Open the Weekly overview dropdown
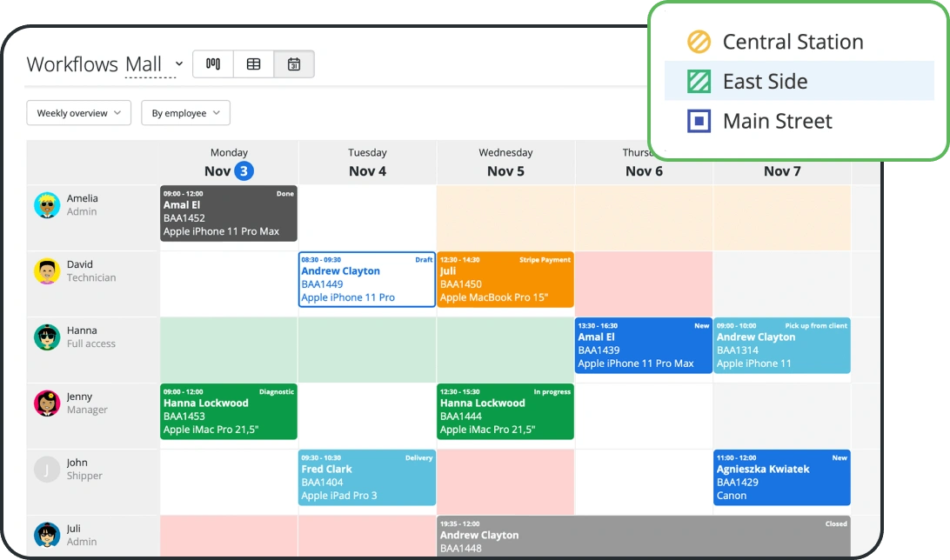Viewport: 950px width, 560px height. [78, 113]
